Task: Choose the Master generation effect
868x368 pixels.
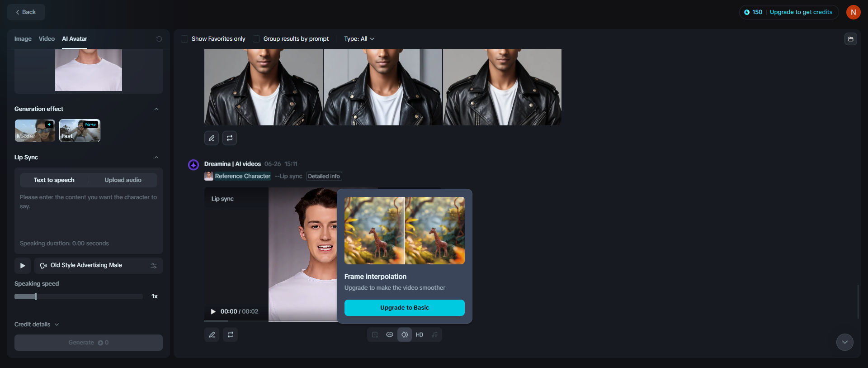Action: [x=35, y=131]
